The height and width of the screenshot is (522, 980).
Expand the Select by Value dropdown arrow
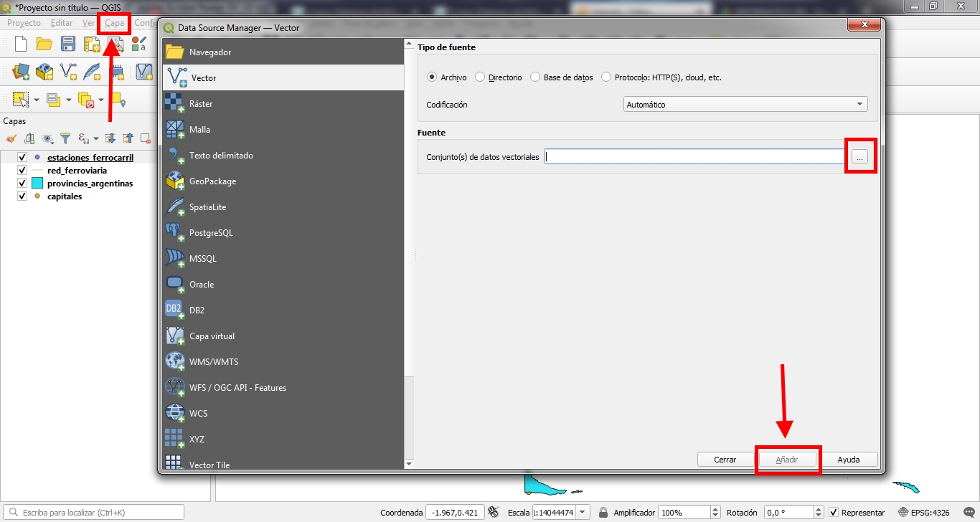point(69,100)
